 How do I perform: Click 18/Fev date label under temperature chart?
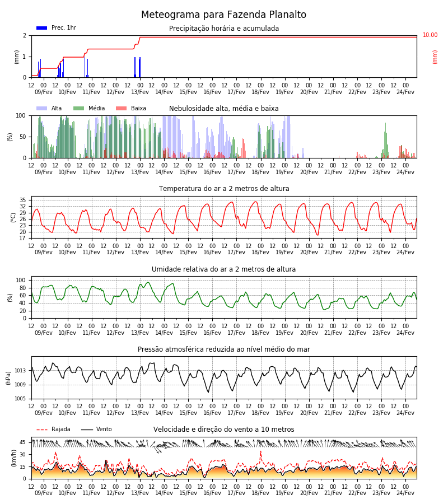(260, 253)
